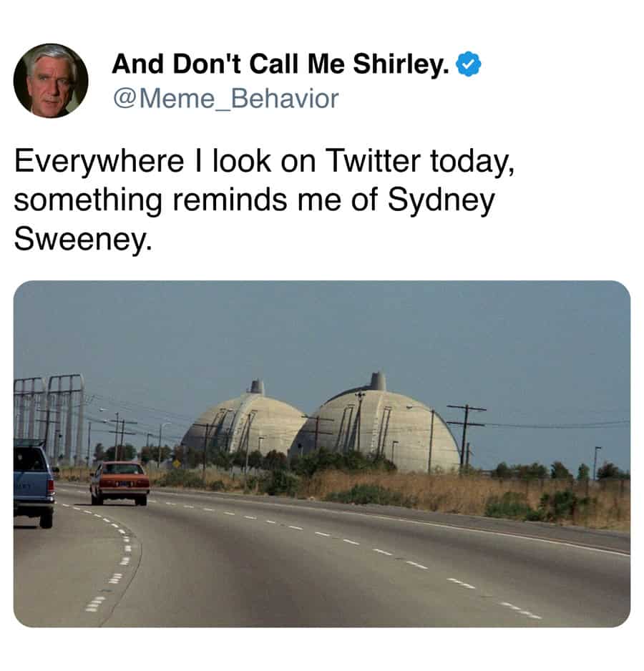Screen dimensions: 644x671
Task: Click the word "Sweeney." in the tweet
Action: (83, 240)
